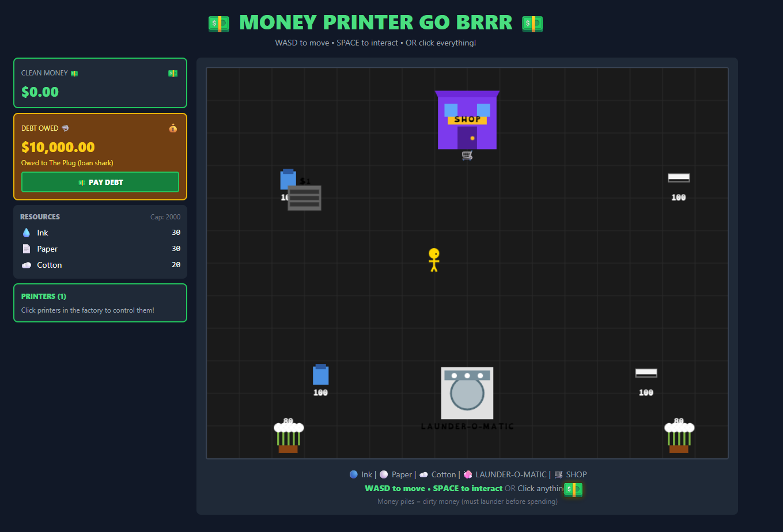This screenshot has height=532, width=783.
Task: Click the cotton icon in the Resources list
Action: pos(26,265)
